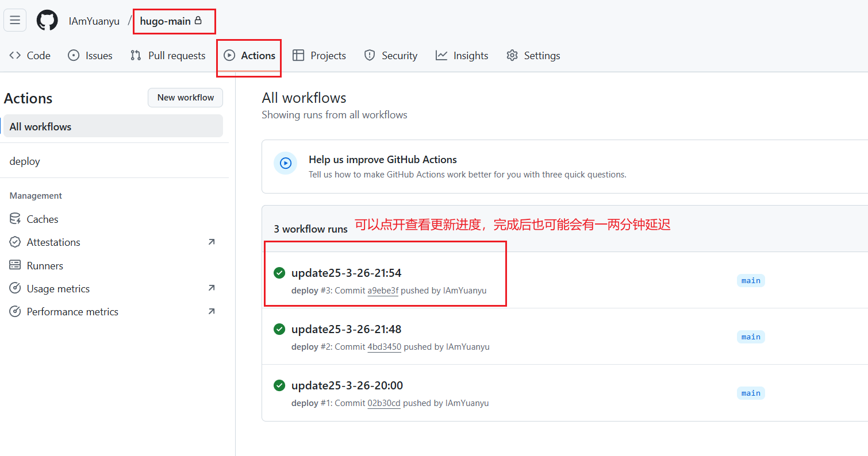868x456 pixels.
Task: Click green checkmark for update25-3-26-21:48 run
Action: tap(279, 329)
